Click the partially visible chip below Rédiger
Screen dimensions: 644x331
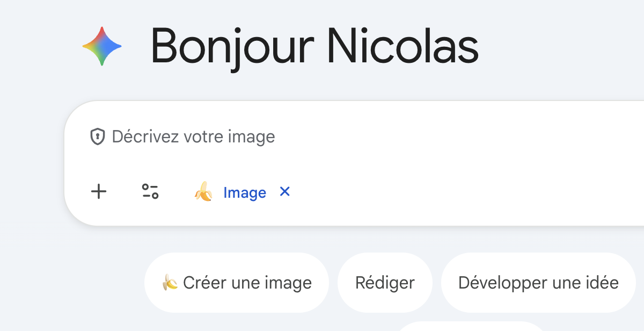point(462,327)
